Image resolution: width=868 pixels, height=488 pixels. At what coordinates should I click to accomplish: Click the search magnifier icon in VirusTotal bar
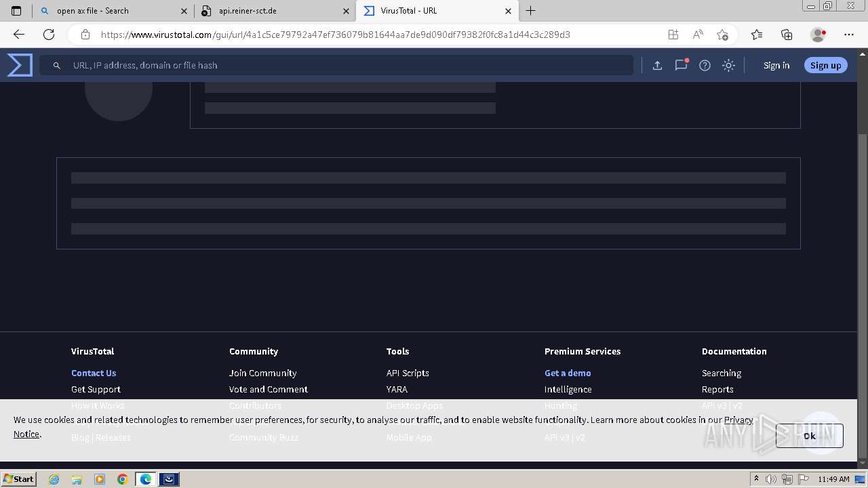point(57,65)
